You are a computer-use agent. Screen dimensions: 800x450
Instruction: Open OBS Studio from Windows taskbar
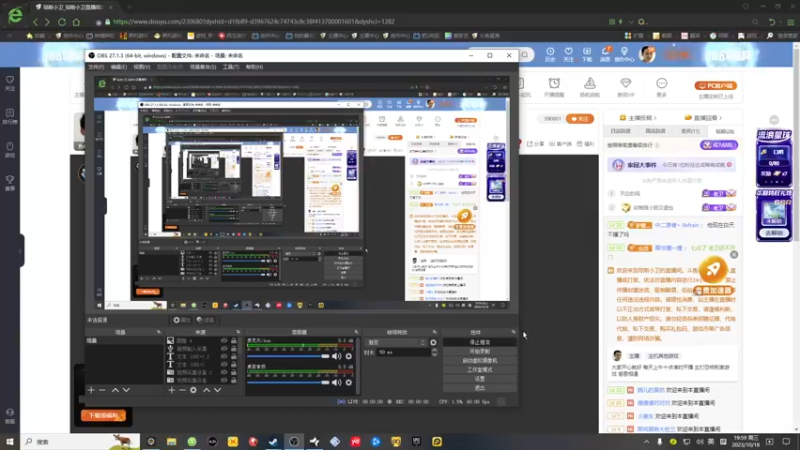[x=294, y=442]
